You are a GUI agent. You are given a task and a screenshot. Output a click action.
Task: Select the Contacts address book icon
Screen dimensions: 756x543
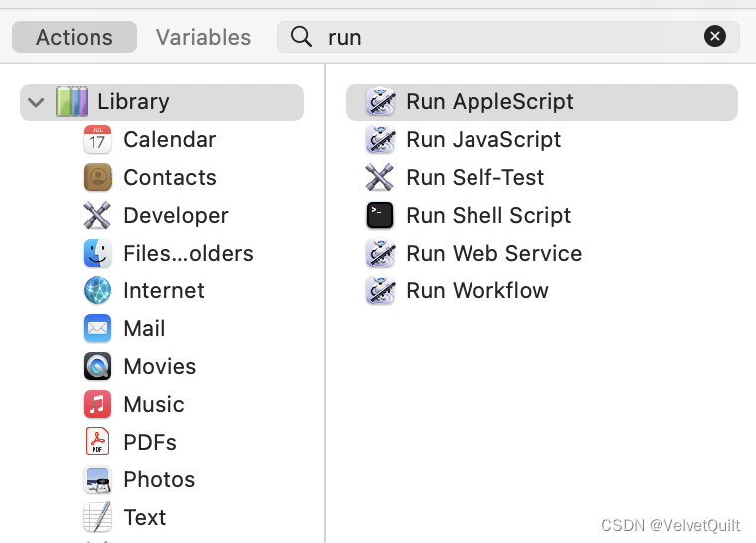tap(97, 178)
